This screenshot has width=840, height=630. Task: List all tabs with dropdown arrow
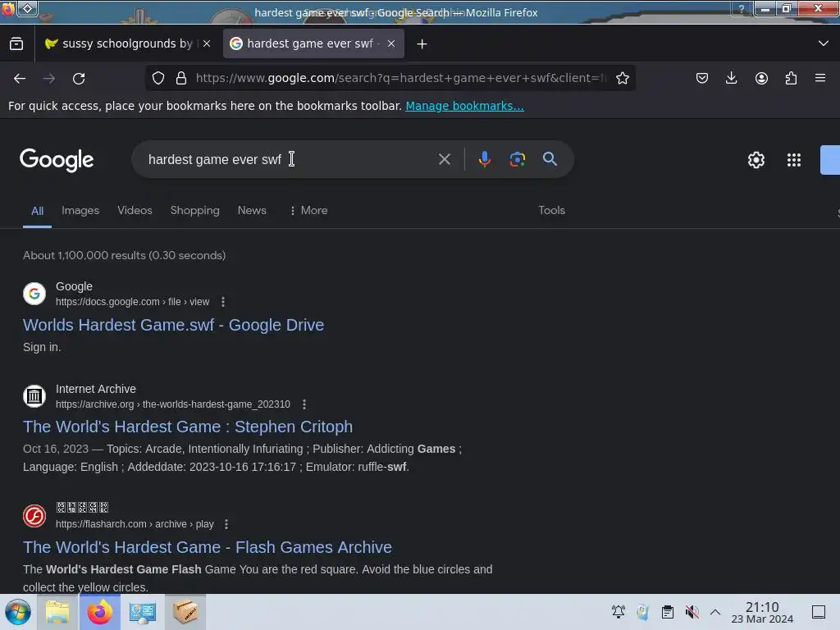coord(824,43)
